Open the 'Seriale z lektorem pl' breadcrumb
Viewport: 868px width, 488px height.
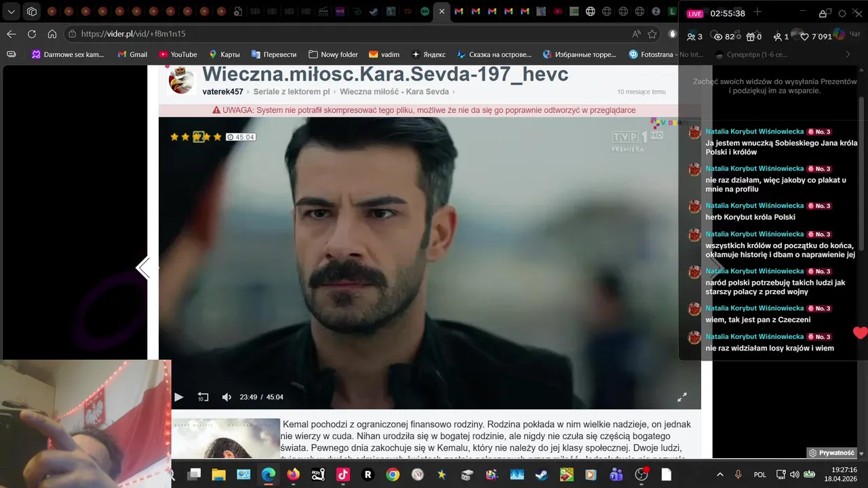(292, 91)
